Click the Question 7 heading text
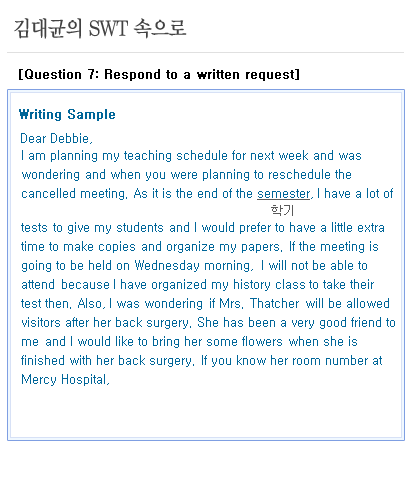 159,74
